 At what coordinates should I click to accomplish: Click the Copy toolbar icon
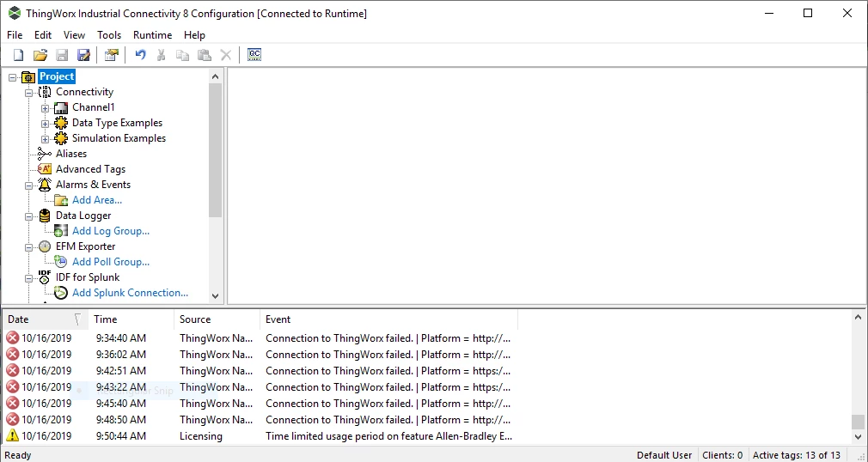(x=183, y=55)
